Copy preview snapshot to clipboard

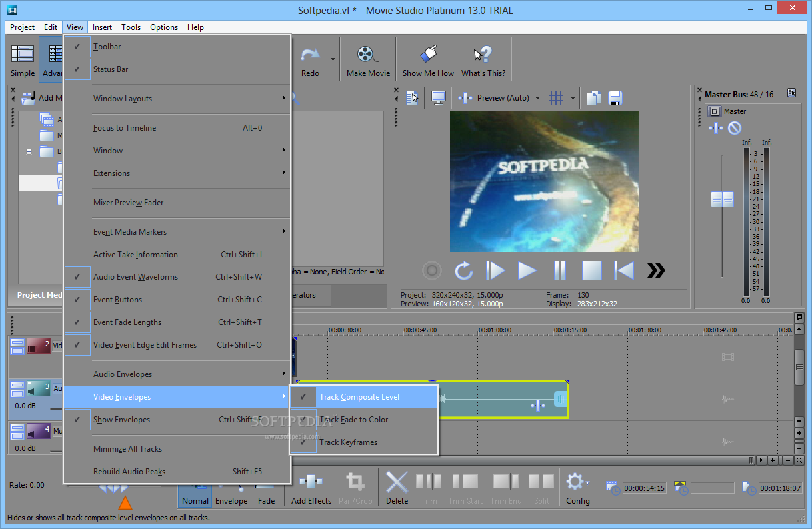[593, 98]
